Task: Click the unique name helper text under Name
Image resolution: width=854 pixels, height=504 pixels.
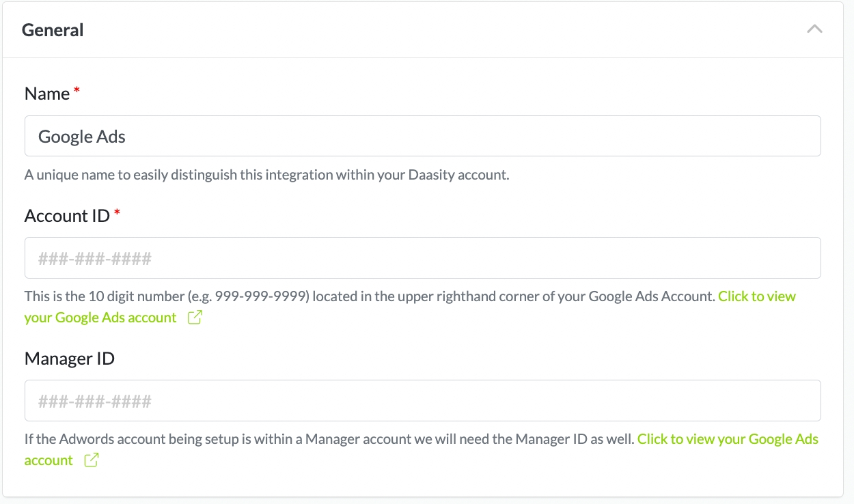Action: 266,175
